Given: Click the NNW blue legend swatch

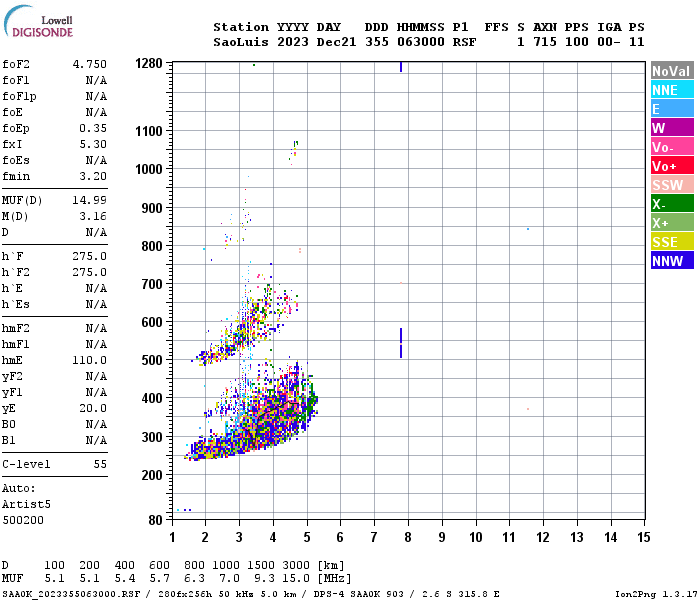Looking at the screenshot, I should (672, 261).
